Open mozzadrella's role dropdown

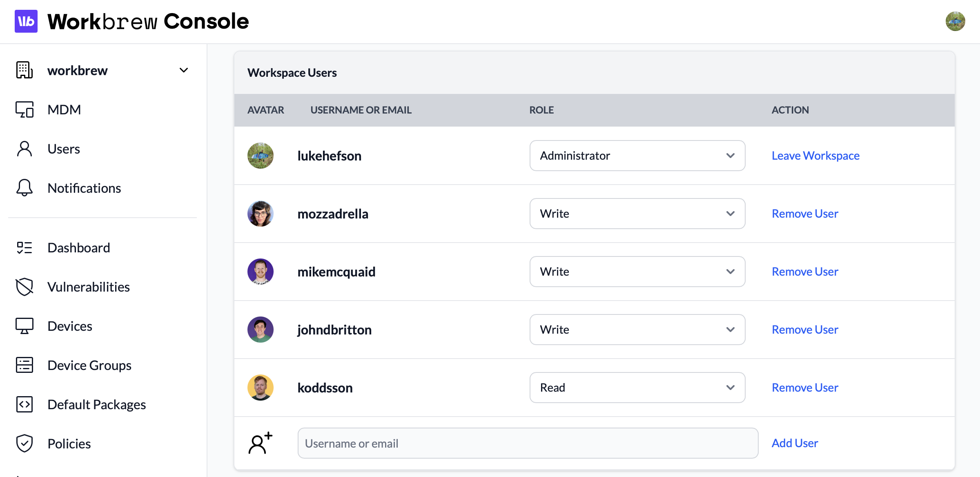(637, 214)
